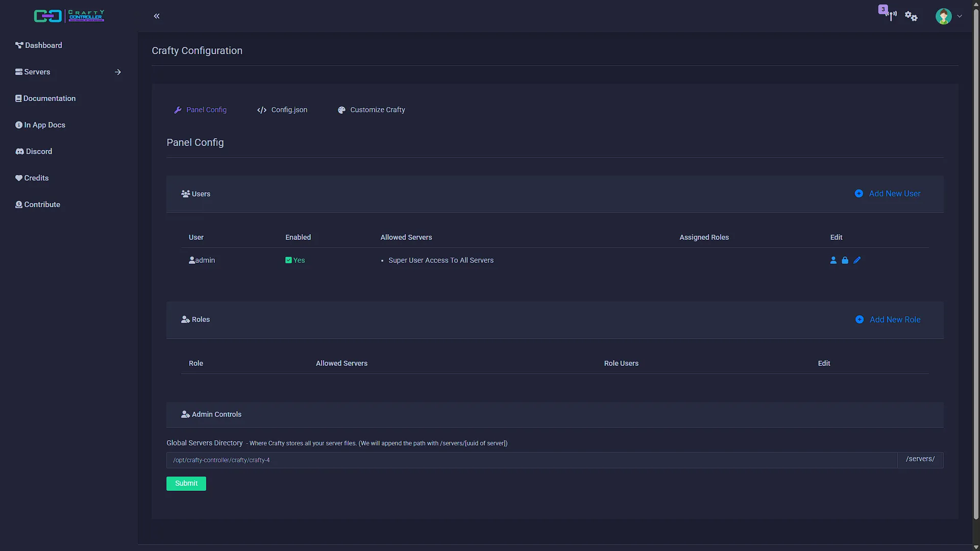980x551 pixels.
Task: Click the Config.json tab code brackets icon
Action: coord(262,110)
